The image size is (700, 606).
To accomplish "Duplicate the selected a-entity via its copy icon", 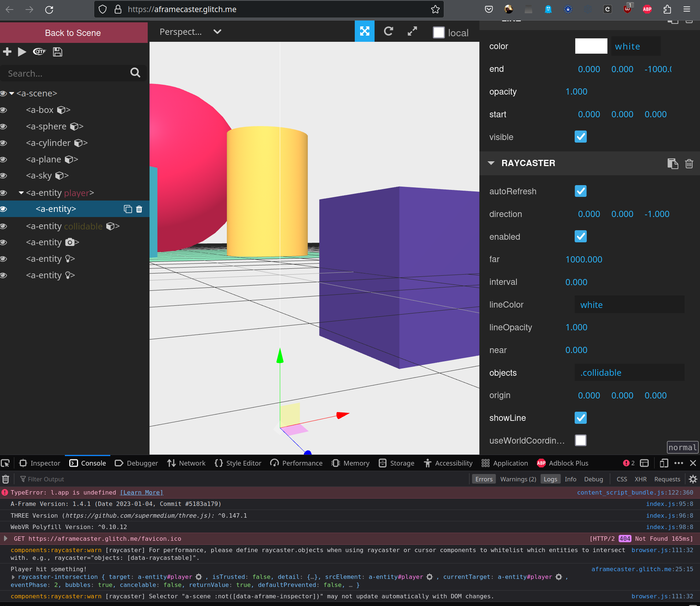I will coord(127,209).
